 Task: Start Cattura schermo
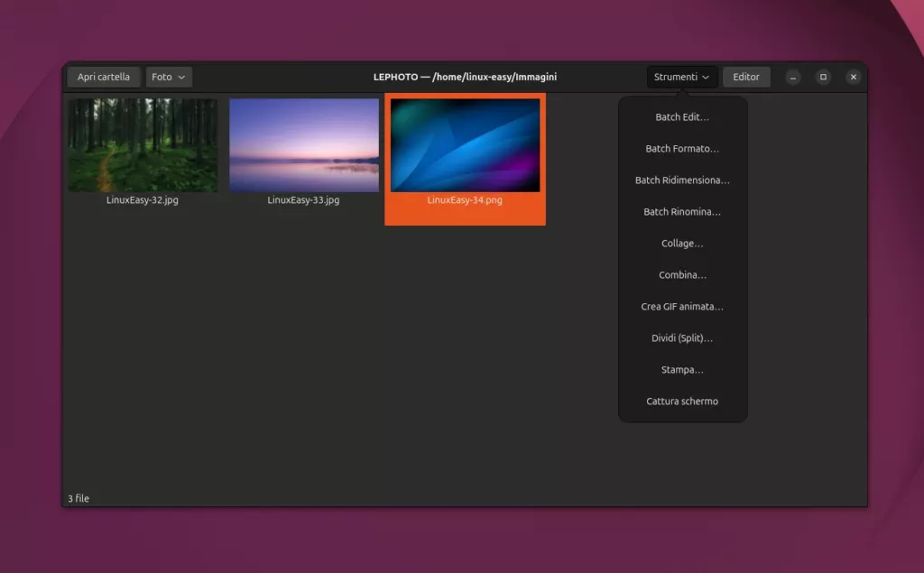click(682, 401)
